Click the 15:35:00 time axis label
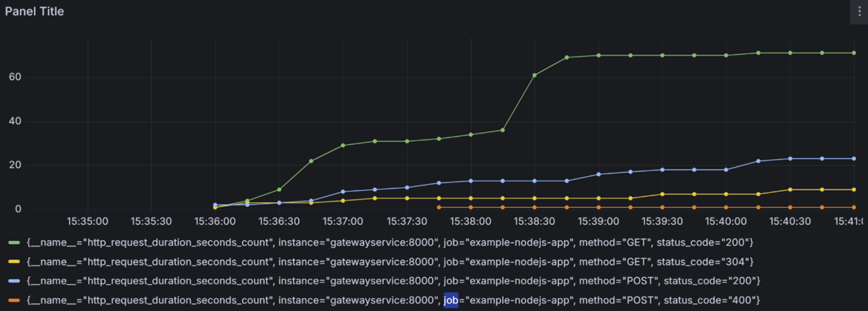The image size is (868, 311). tap(88, 221)
